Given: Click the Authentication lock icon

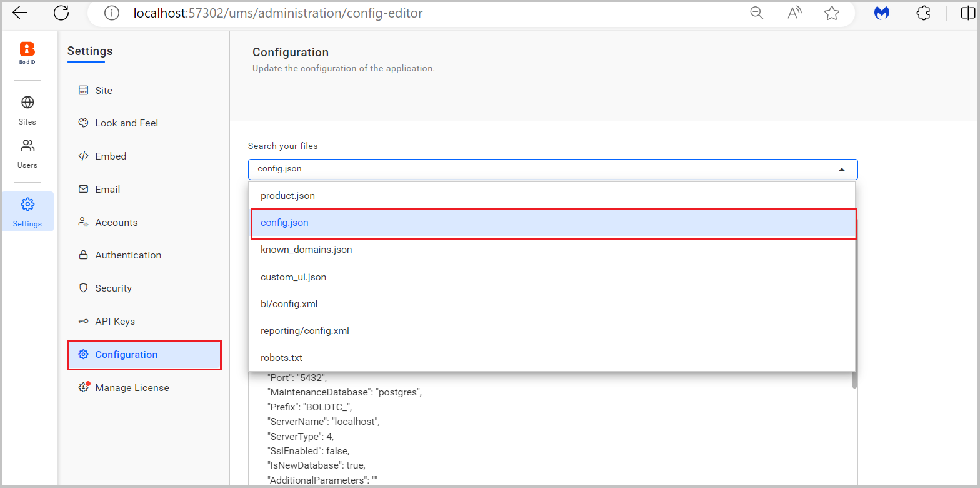Looking at the screenshot, I should [83, 255].
